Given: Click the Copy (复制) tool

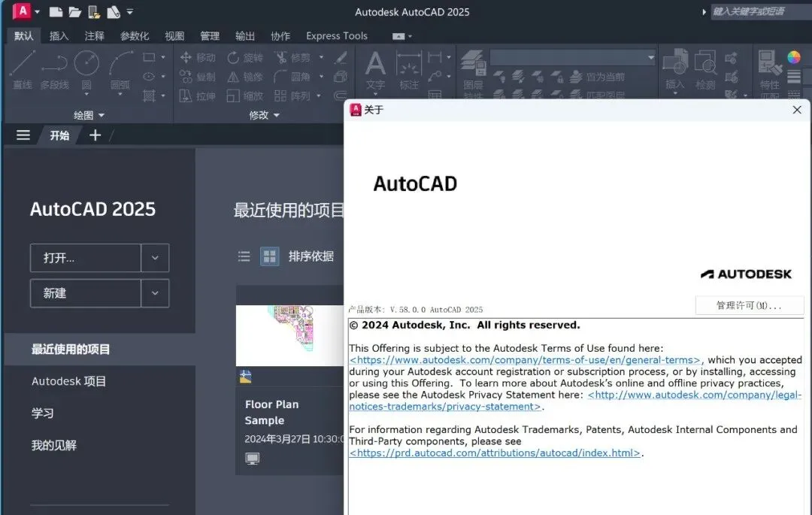Looking at the screenshot, I should (x=197, y=77).
